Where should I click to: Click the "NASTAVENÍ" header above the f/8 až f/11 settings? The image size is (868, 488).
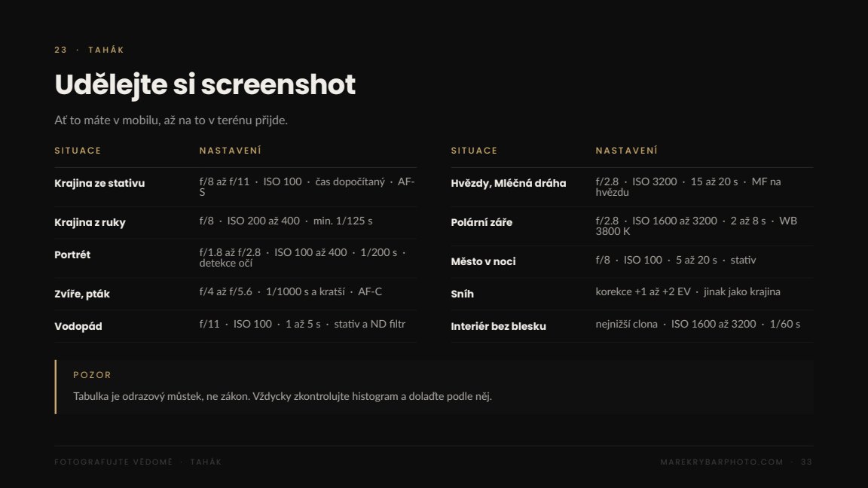coord(231,151)
